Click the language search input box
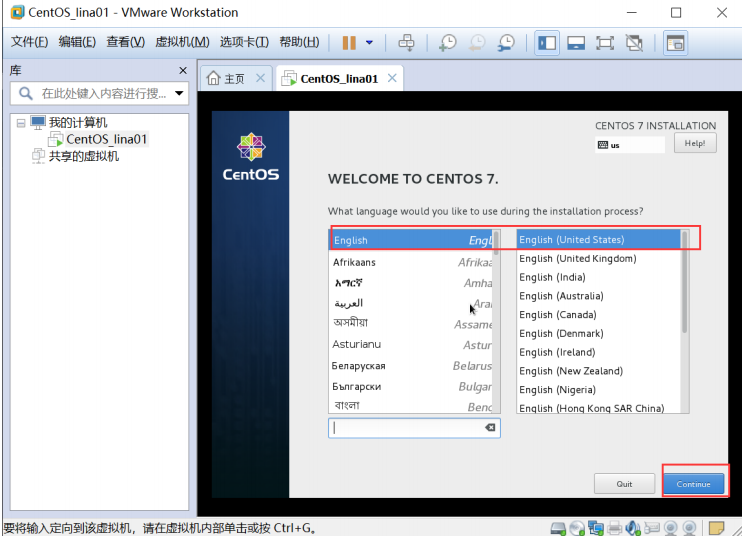The height and width of the screenshot is (536, 742). 414,428
